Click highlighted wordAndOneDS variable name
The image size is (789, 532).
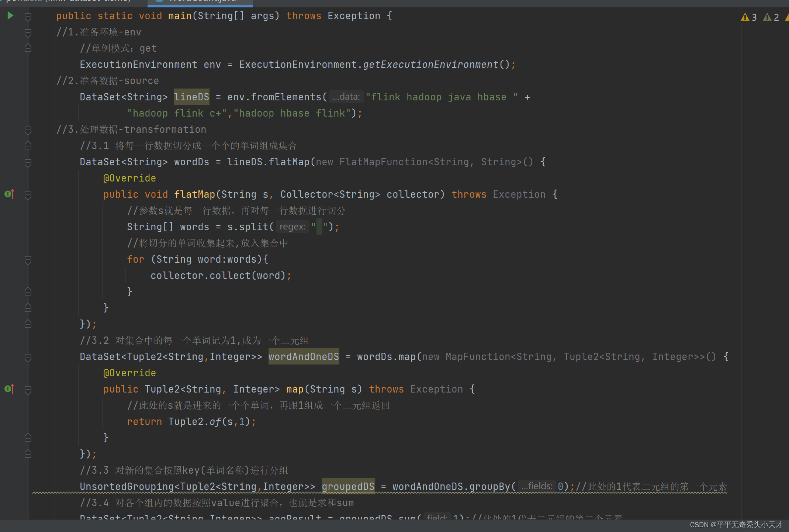(x=303, y=357)
